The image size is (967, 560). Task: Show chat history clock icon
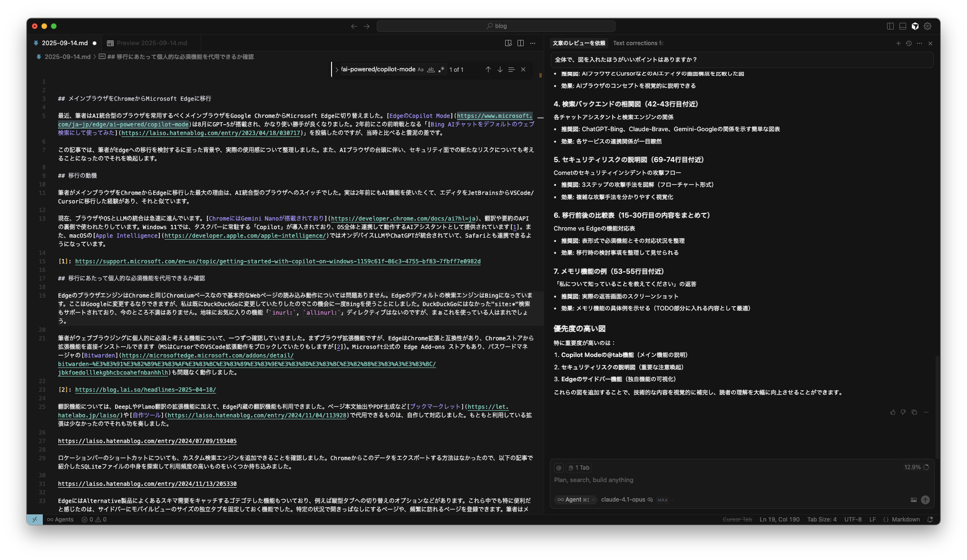click(x=908, y=43)
